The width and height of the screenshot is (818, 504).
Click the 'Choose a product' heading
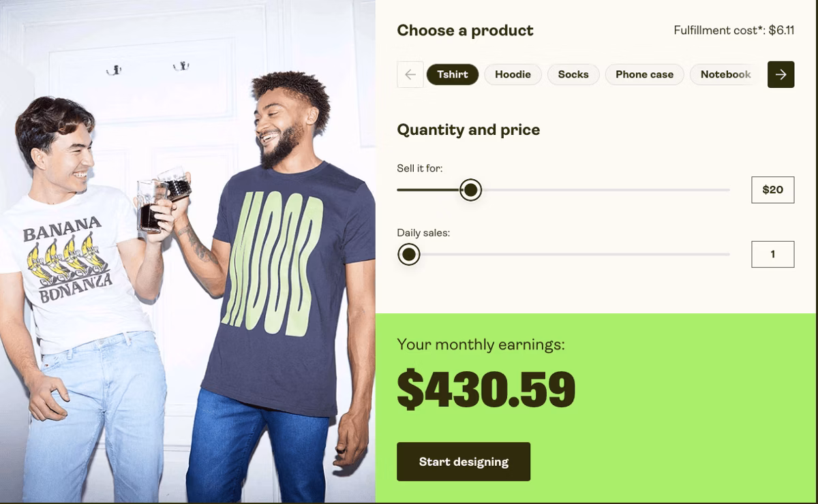(x=465, y=31)
